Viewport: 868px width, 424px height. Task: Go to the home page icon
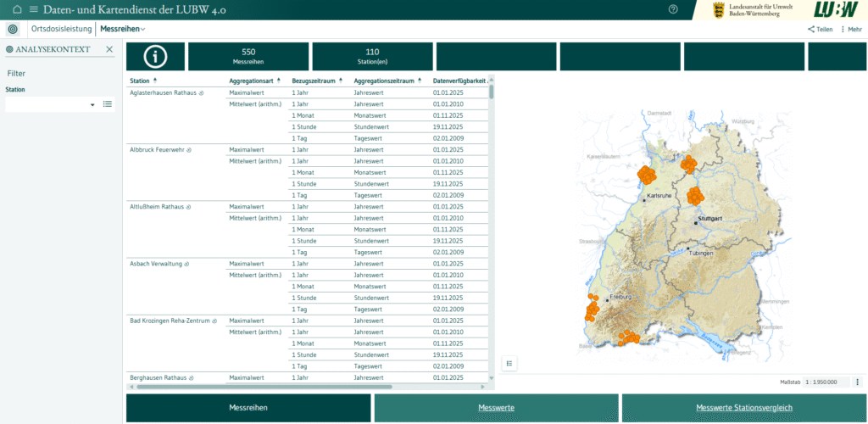tap(16, 9)
